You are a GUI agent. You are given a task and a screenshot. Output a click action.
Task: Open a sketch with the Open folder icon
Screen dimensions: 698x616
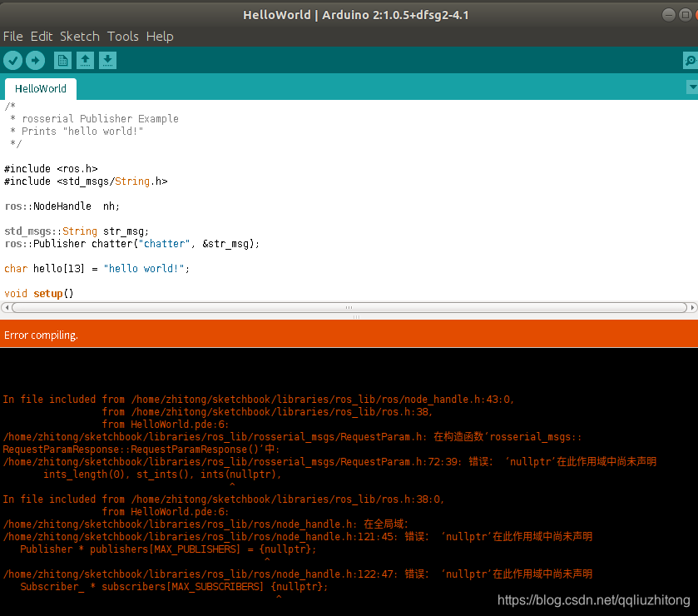(x=85, y=60)
